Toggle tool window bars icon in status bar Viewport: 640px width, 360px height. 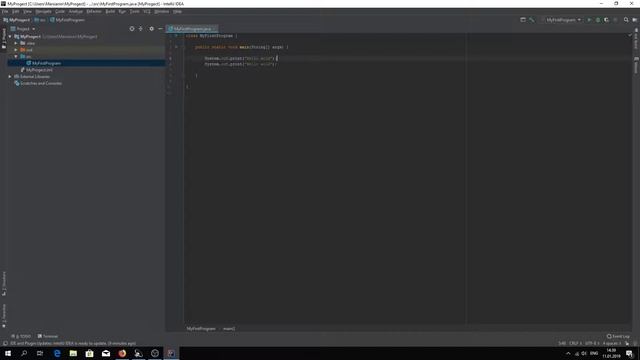coord(5,343)
